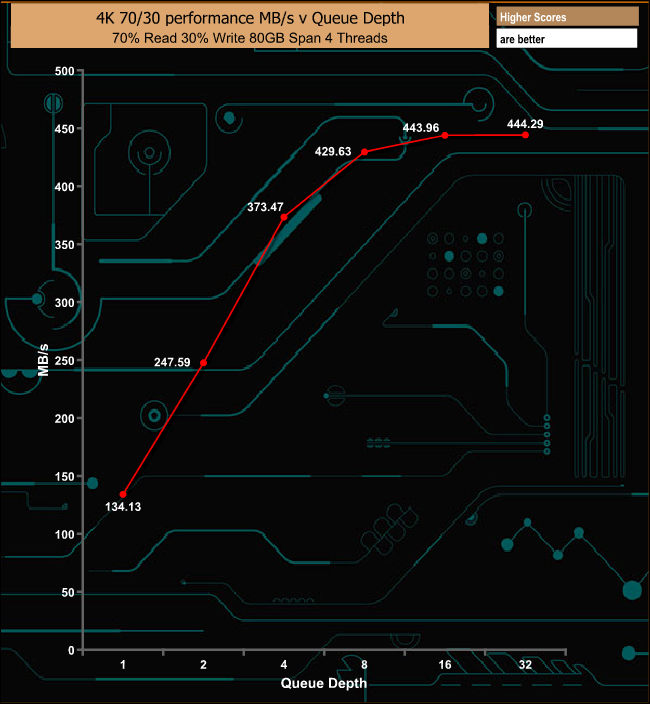Select the marker at queue depth 8
Viewport: 650px width, 704px height.
tap(364, 152)
